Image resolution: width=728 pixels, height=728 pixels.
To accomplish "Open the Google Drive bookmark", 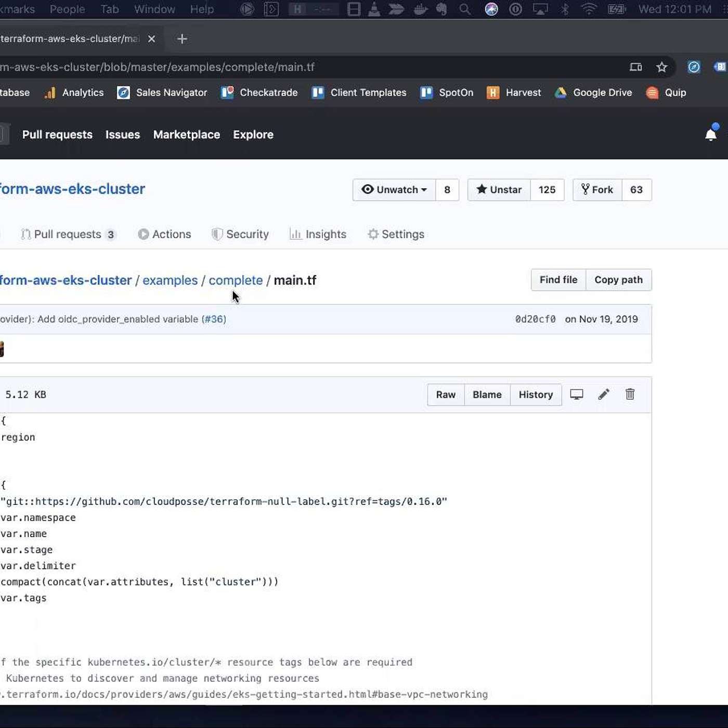I will pyautogui.click(x=593, y=93).
